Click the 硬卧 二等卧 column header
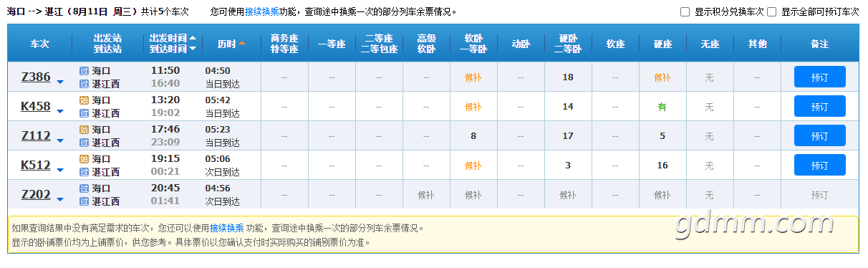This screenshot has width=868, height=268. [568, 44]
